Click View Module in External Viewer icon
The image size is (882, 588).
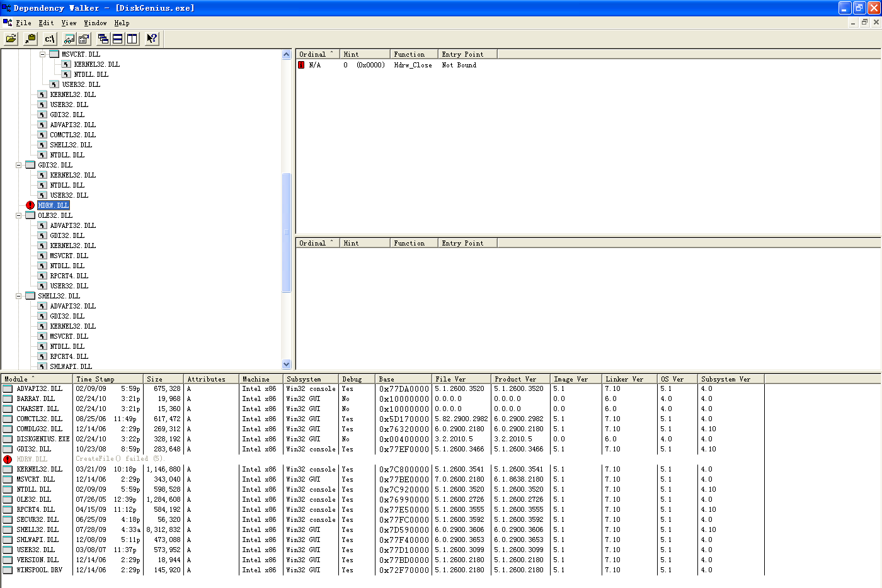click(69, 38)
